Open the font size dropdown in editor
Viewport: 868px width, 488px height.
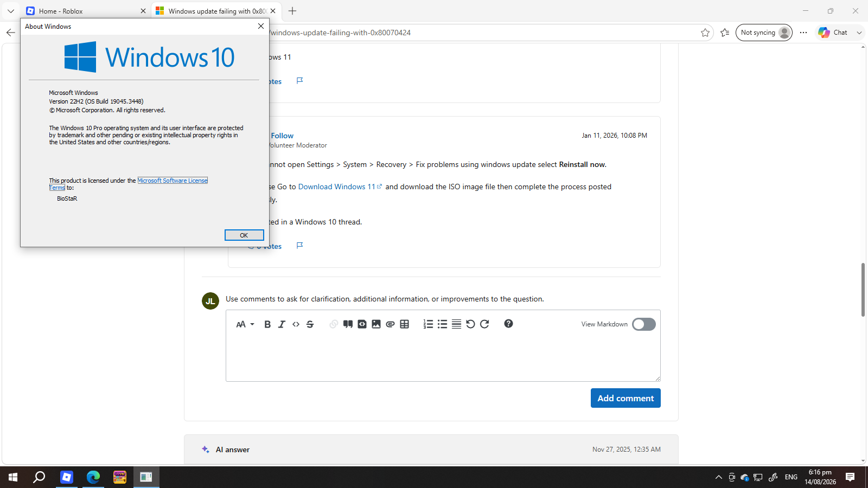(x=245, y=324)
